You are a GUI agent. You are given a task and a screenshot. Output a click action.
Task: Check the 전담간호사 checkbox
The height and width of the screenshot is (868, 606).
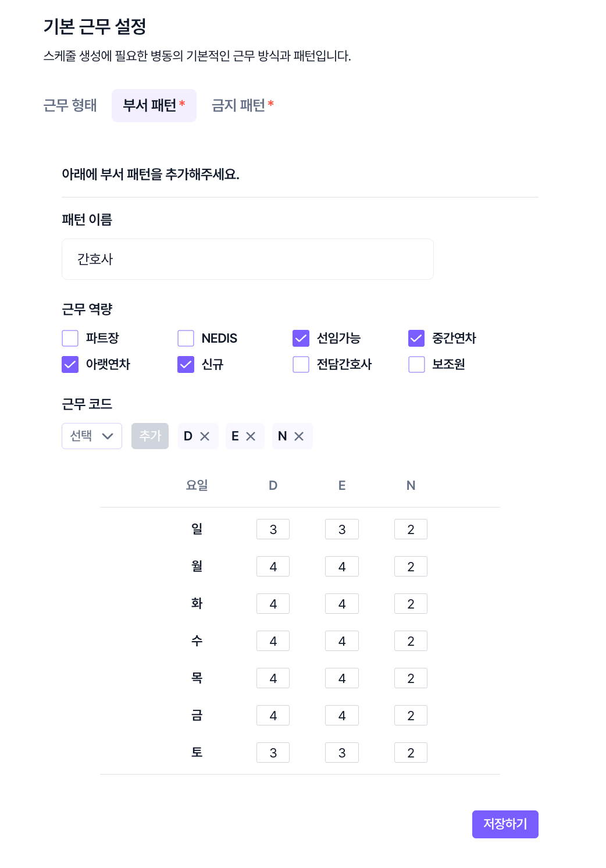301,364
